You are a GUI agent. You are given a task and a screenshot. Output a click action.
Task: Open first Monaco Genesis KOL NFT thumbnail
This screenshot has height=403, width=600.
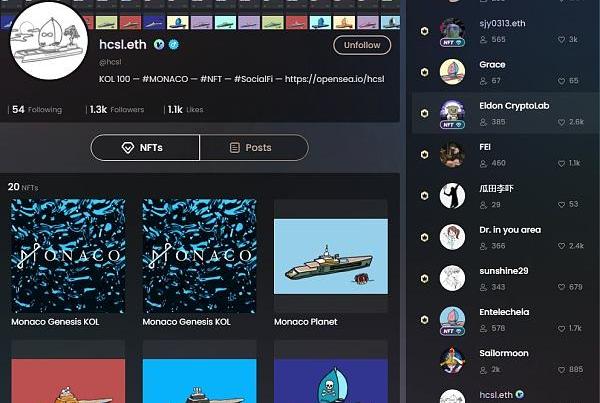(67, 256)
